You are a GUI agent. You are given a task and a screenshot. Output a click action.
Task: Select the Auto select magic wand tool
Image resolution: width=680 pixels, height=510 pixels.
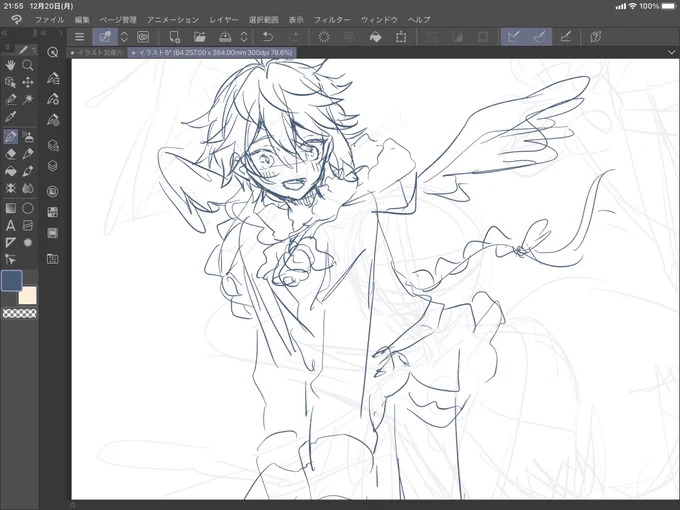point(28,99)
